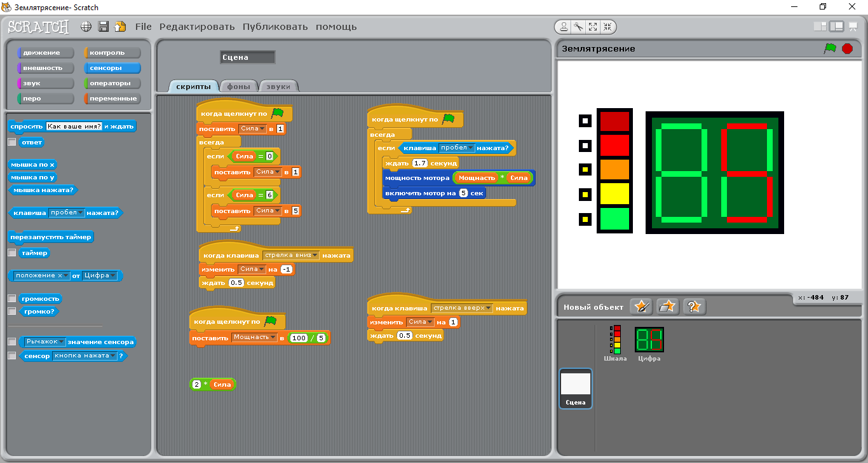The width and height of the screenshot is (868, 463).
Task: Select the Цифра sprite thumbnail
Action: (x=649, y=344)
